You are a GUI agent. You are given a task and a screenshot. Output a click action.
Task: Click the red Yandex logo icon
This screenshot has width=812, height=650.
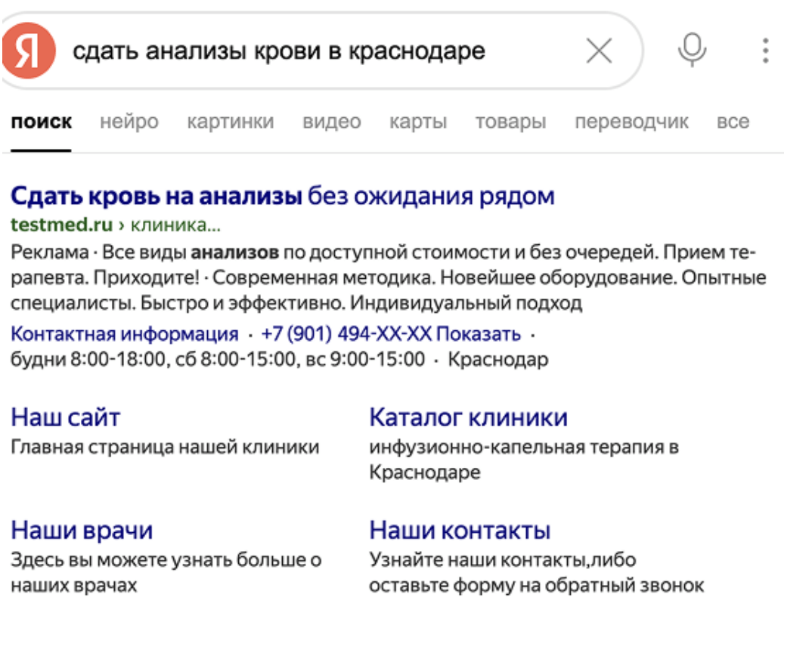(28, 51)
